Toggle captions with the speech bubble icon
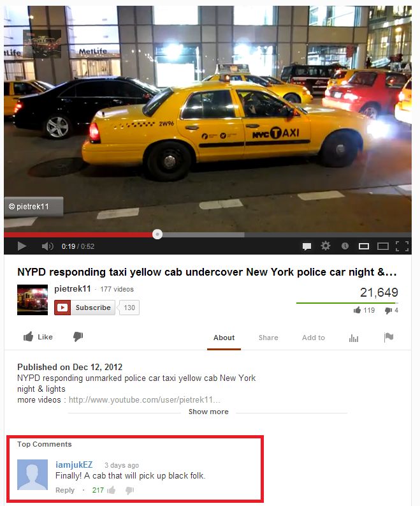This screenshot has height=506, width=420. coord(307,246)
